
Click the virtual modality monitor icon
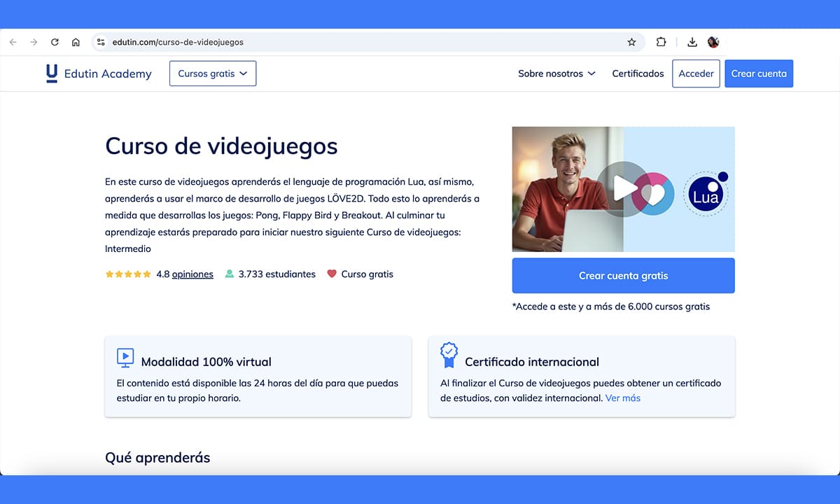point(125,358)
